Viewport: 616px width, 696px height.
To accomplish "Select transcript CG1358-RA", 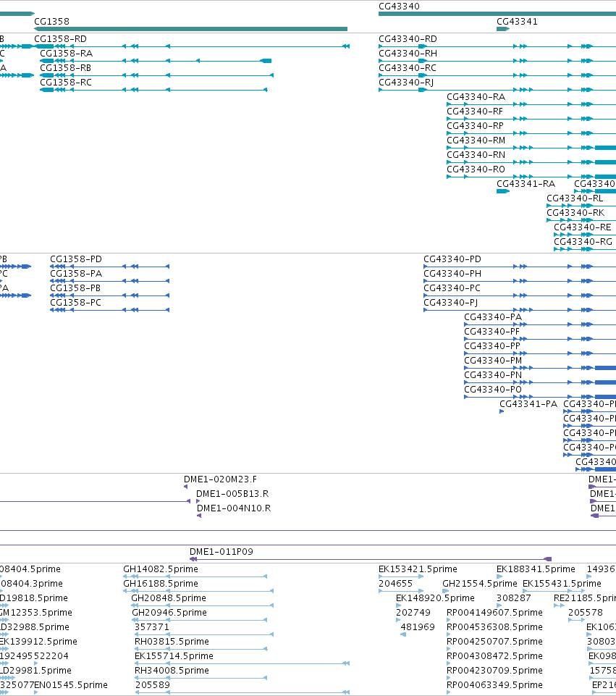I will point(66,54).
